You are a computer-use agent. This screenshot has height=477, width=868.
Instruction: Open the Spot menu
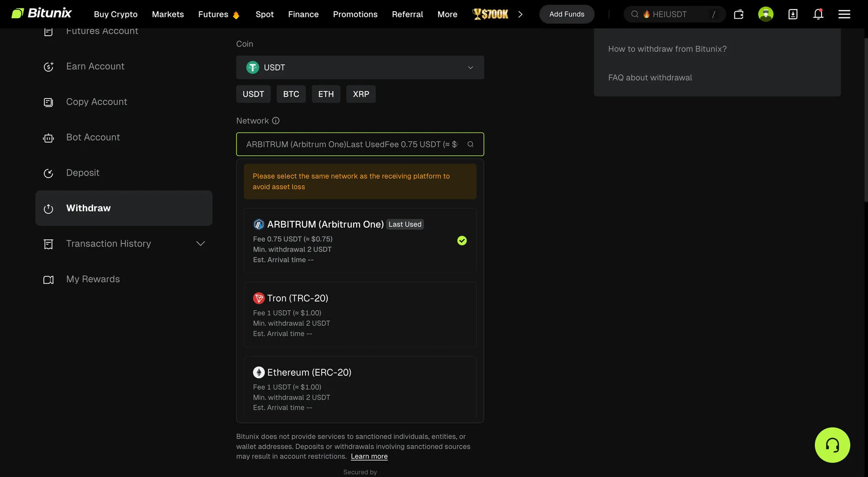[264, 14]
